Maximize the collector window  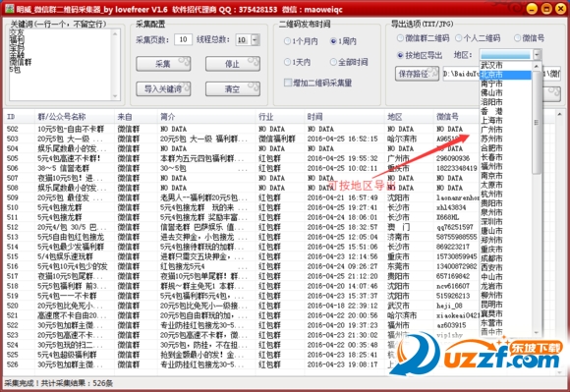point(546,9)
